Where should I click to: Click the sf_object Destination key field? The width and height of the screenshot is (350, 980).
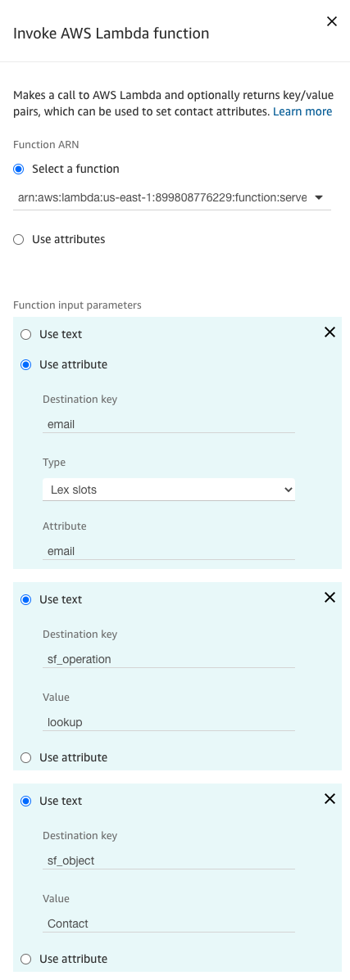pos(168,860)
